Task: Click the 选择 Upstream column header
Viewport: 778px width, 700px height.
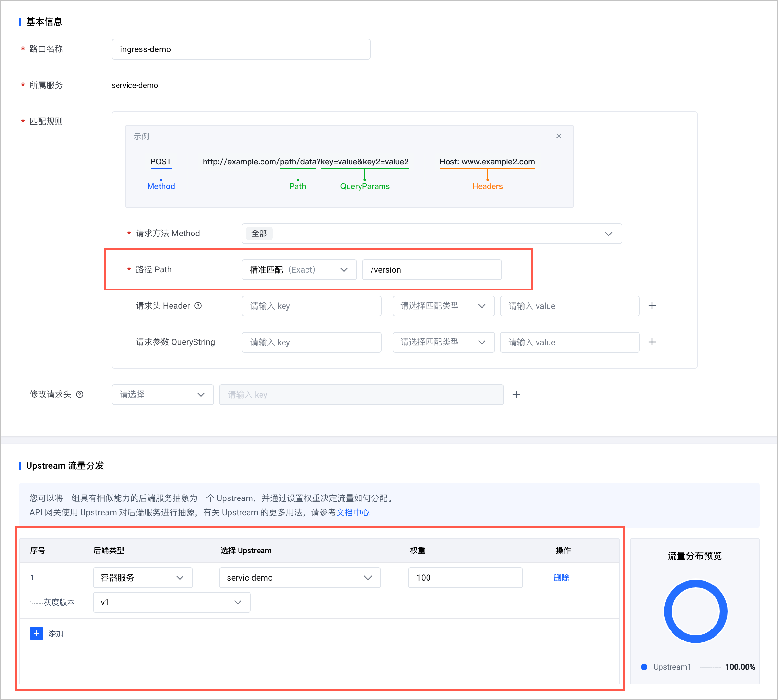Action: 246,550
